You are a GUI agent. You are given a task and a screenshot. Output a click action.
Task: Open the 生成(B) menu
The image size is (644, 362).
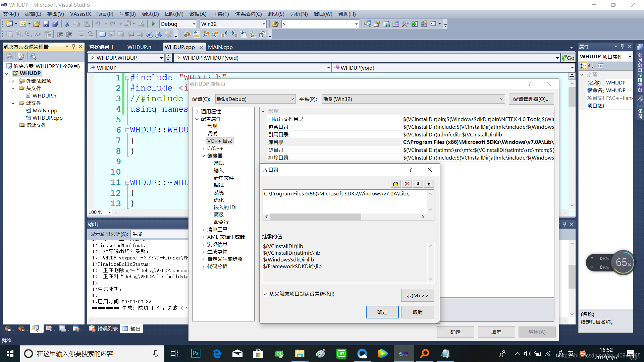click(x=127, y=14)
